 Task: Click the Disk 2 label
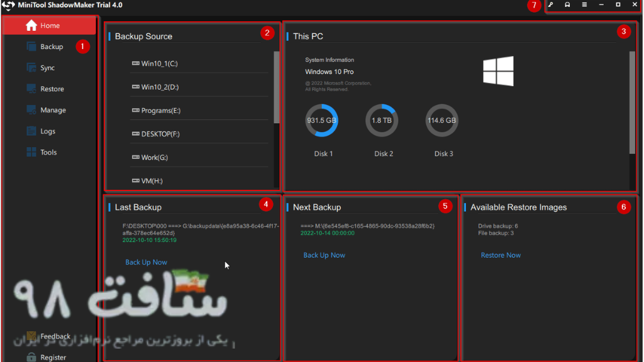384,154
